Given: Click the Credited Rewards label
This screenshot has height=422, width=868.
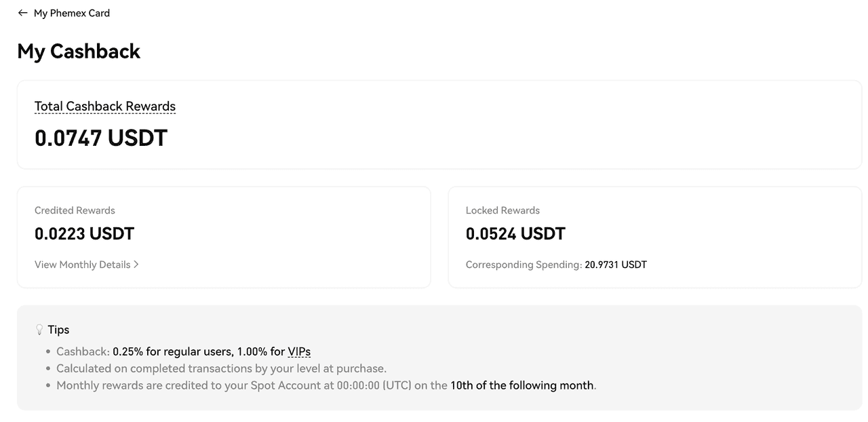Looking at the screenshot, I should tap(75, 210).
